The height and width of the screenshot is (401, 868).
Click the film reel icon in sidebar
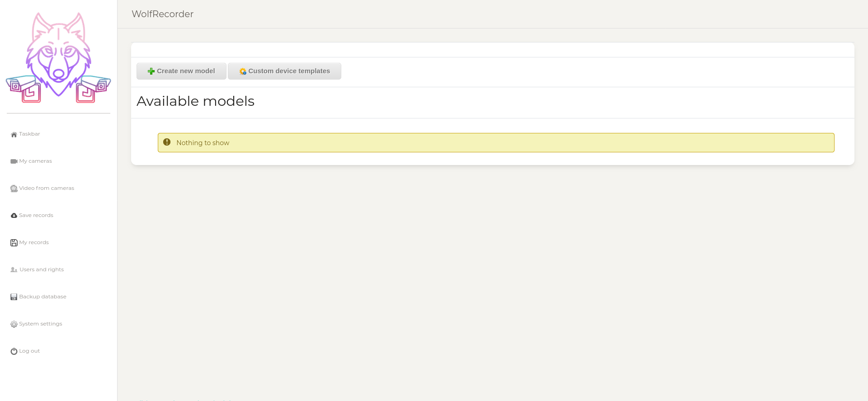click(14, 189)
